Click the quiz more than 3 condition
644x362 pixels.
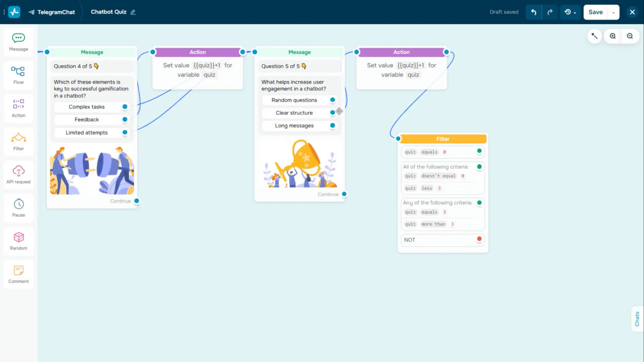[x=429, y=224]
